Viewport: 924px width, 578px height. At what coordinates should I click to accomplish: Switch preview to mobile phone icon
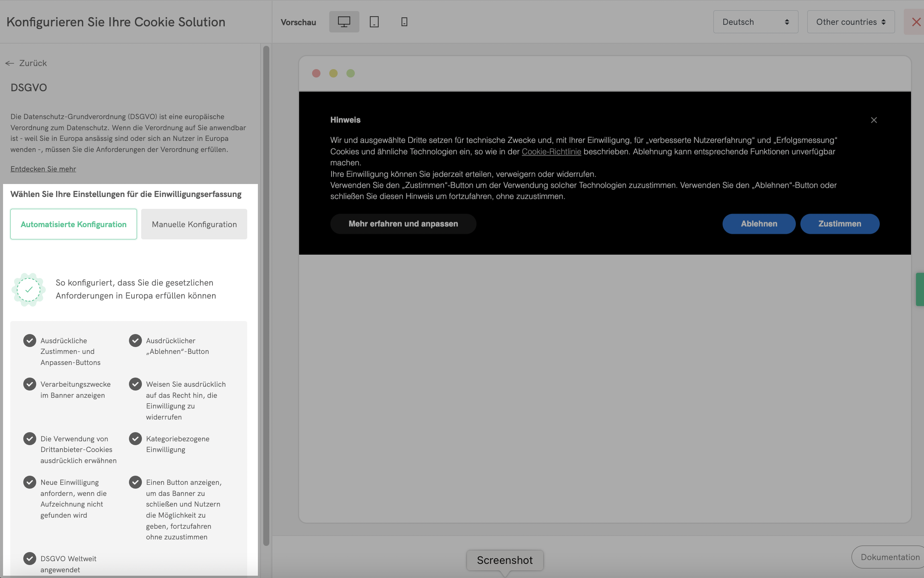[404, 22]
